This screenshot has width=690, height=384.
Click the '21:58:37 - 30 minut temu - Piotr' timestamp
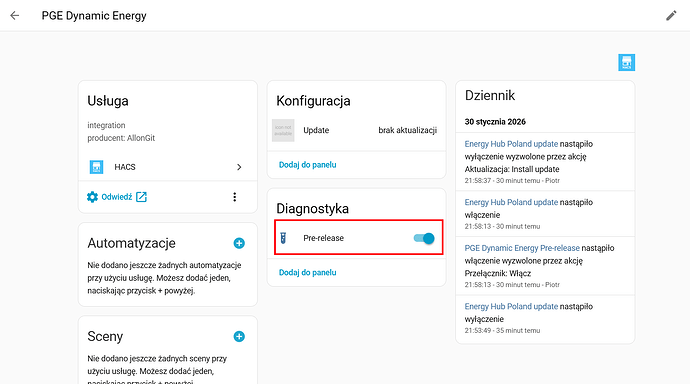[x=512, y=181]
